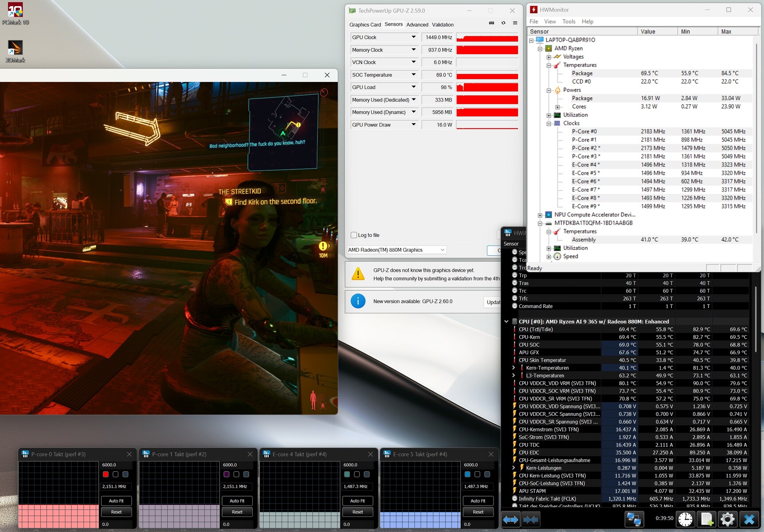Open the AMD Radeon 880M Graphics device dropdown

396,250
